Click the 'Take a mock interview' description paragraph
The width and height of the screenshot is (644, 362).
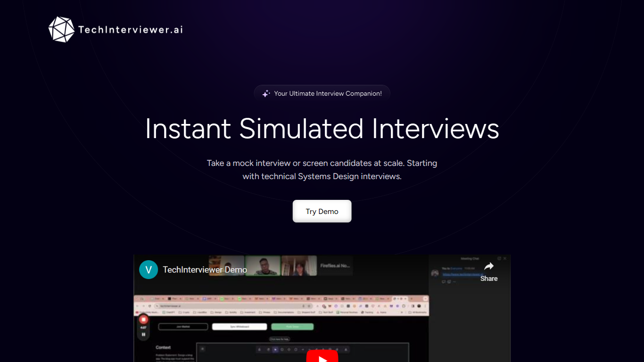coord(322,170)
